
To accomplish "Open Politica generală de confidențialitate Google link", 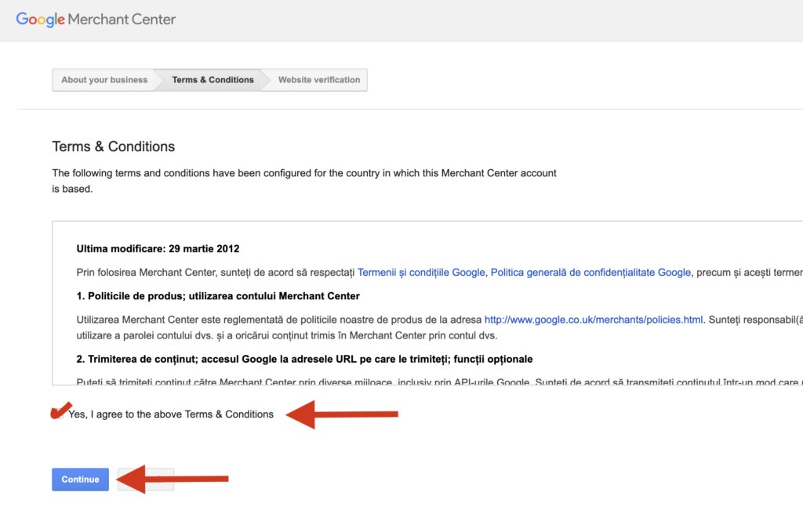I will (x=590, y=272).
